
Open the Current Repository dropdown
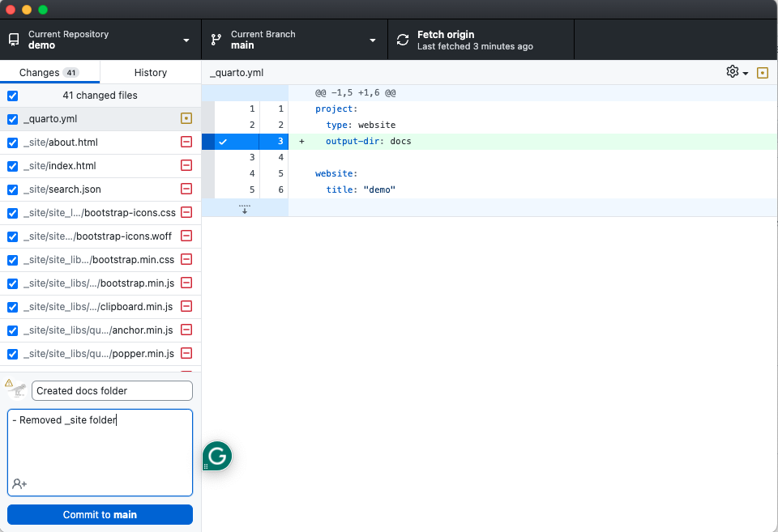pyautogui.click(x=100, y=40)
